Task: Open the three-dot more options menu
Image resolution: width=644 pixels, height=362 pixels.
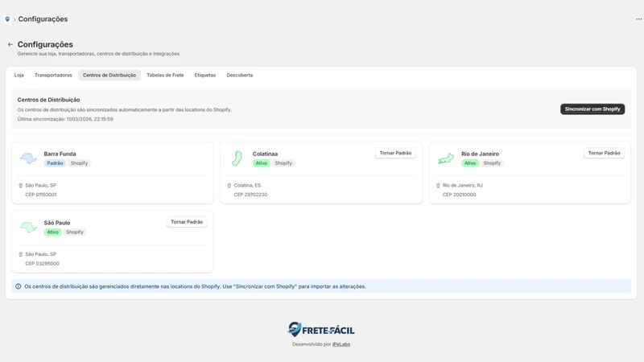Action: pyautogui.click(x=638, y=19)
